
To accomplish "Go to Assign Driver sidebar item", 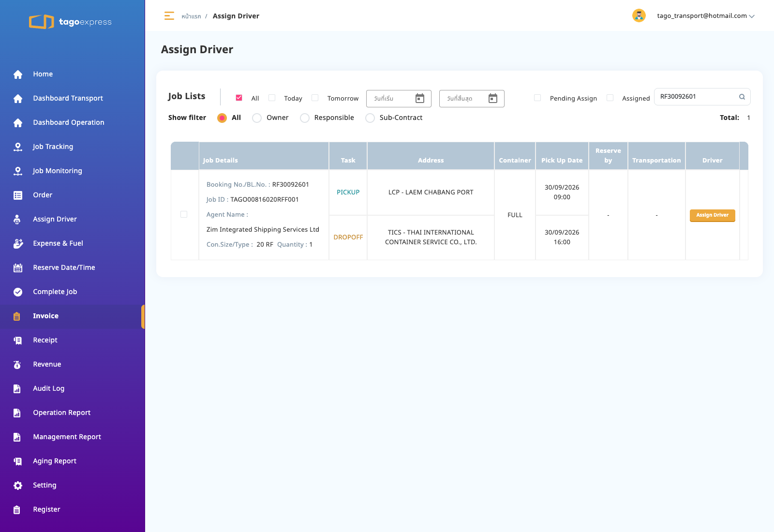I will (x=73, y=219).
